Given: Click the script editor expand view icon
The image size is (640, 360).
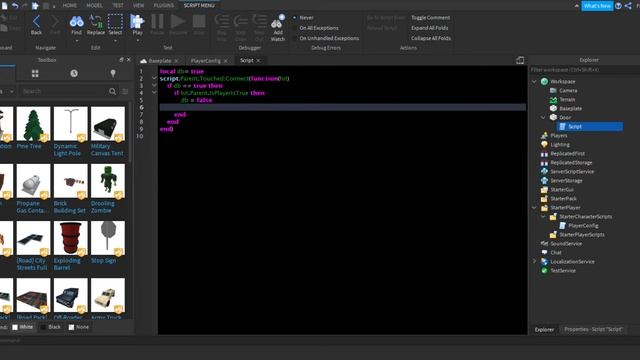Looking at the screenshot, I should (520, 60).
